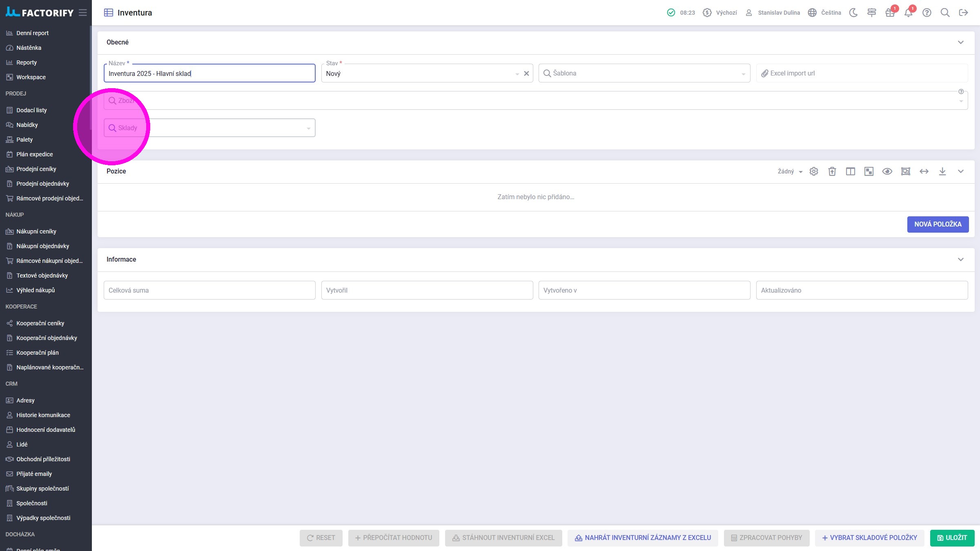
Task: Collapse the Obecné section chevron
Action: coord(960,42)
